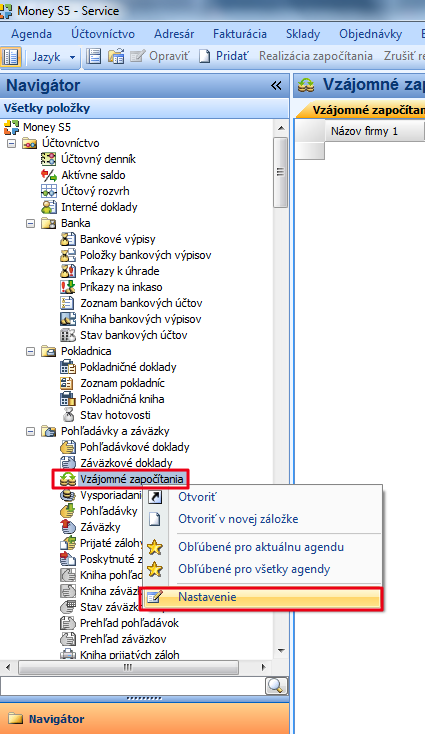Select Vzájomné započítania tree item

(x=132, y=479)
